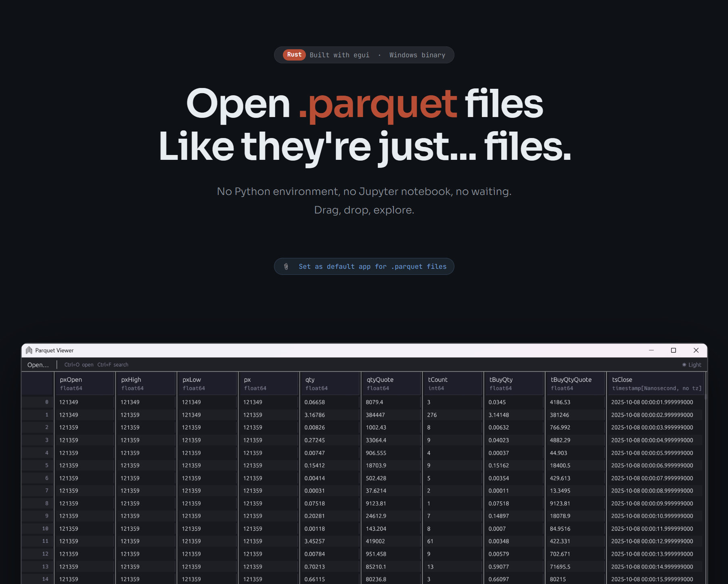Click qty cell 0.06658
The height and width of the screenshot is (584, 728).
[x=315, y=402]
